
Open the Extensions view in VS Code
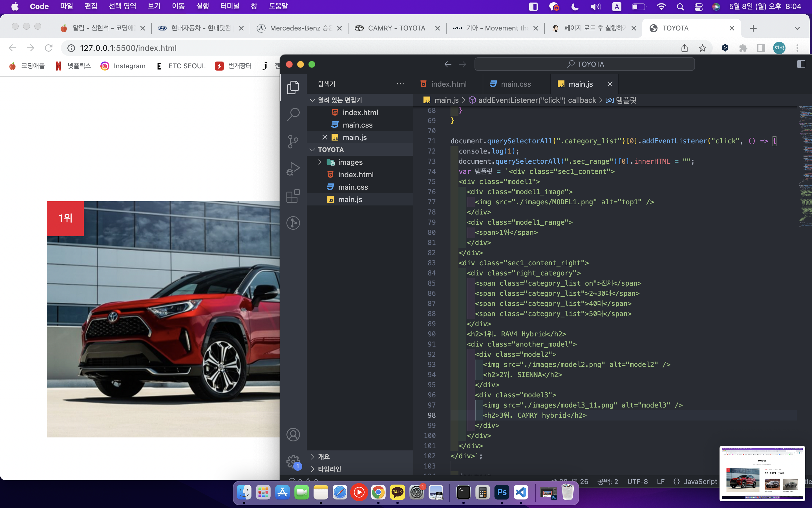tap(293, 196)
